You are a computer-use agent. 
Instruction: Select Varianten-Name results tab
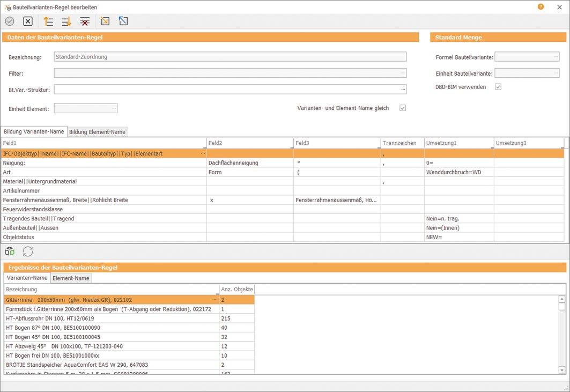(x=27, y=278)
